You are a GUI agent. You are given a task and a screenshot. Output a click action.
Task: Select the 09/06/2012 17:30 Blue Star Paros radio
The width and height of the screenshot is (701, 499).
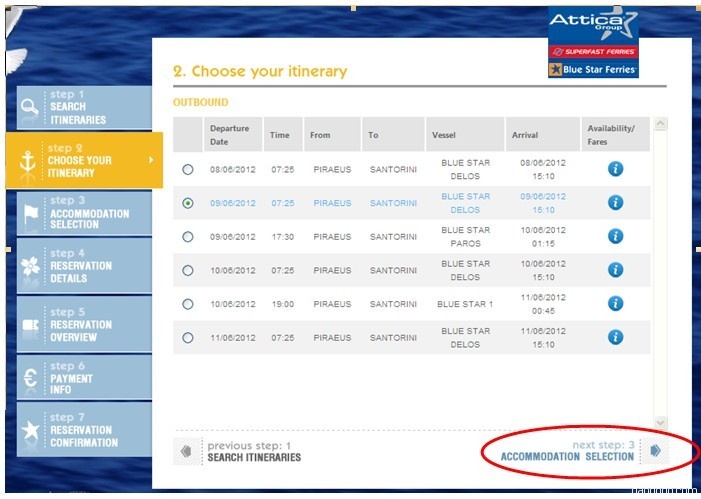tap(188, 237)
